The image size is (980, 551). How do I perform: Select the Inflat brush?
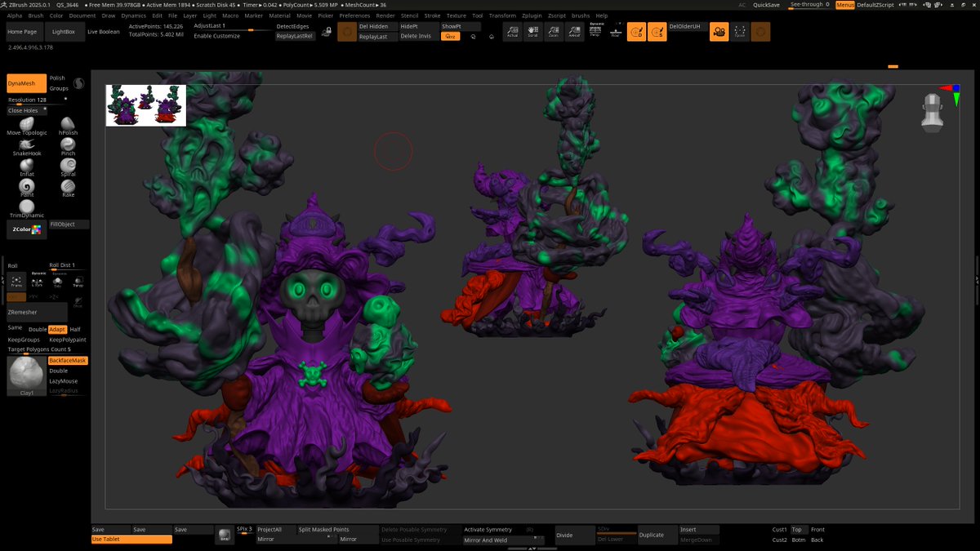[27, 167]
